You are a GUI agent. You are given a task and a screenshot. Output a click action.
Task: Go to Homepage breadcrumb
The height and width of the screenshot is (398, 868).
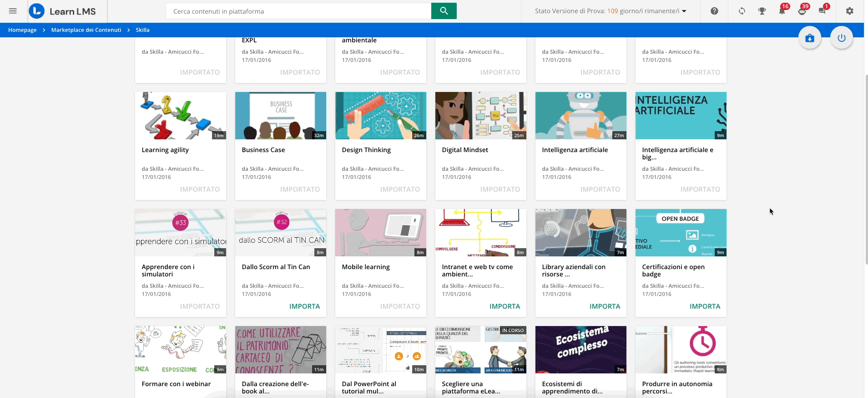22,30
